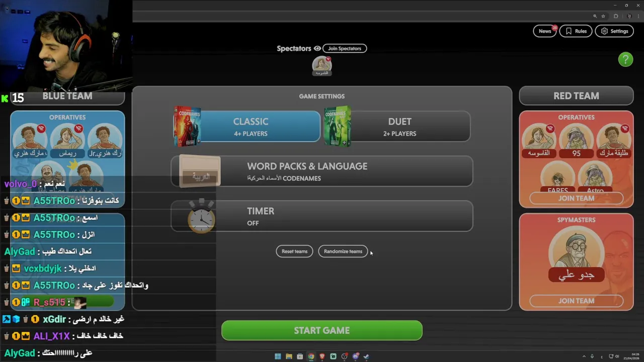Viewport: 644px width, 362px height.
Task: Click Join Team under red Spymasters
Action: tap(576, 301)
